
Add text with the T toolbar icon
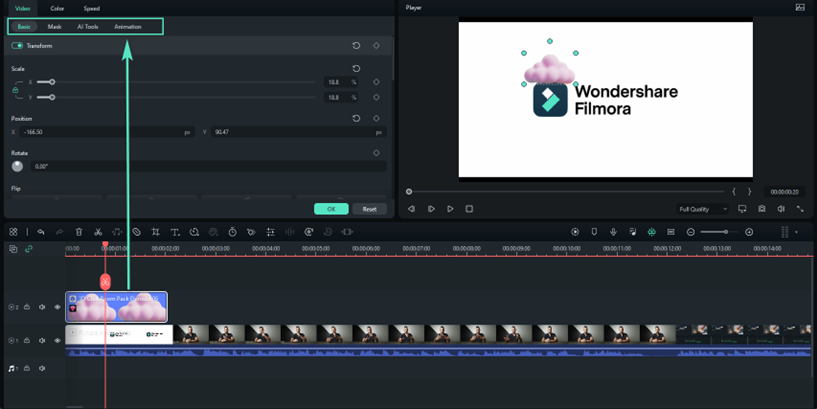175,232
